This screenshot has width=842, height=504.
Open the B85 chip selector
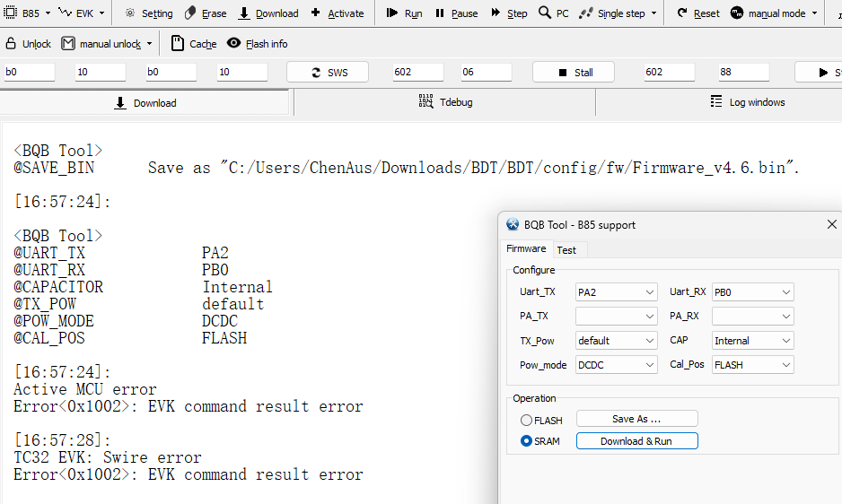point(27,13)
